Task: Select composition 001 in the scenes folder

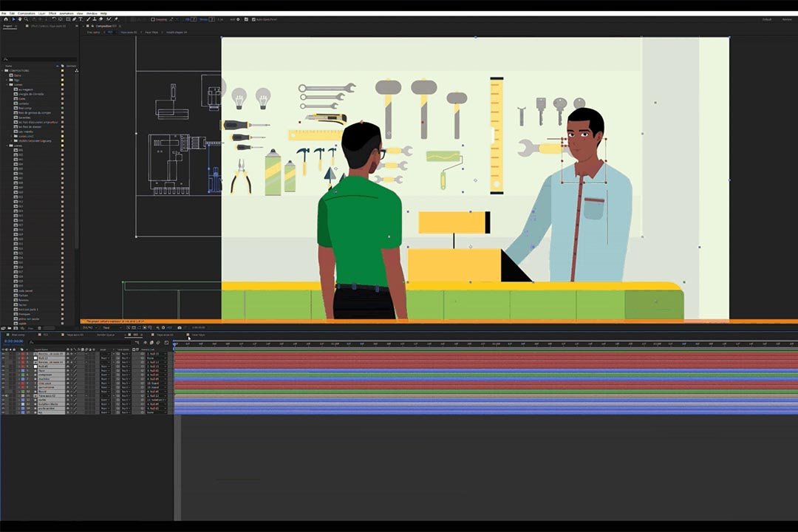Action: [21, 150]
